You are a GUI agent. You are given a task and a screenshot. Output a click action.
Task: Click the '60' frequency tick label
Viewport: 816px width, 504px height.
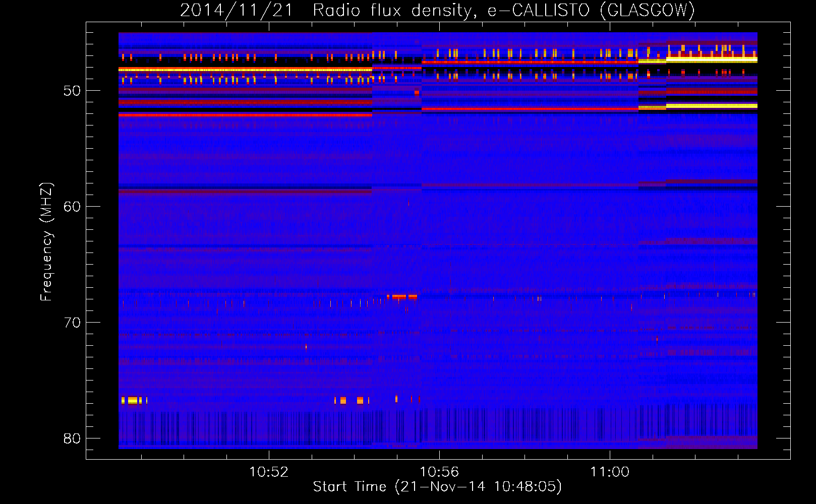pos(72,207)
